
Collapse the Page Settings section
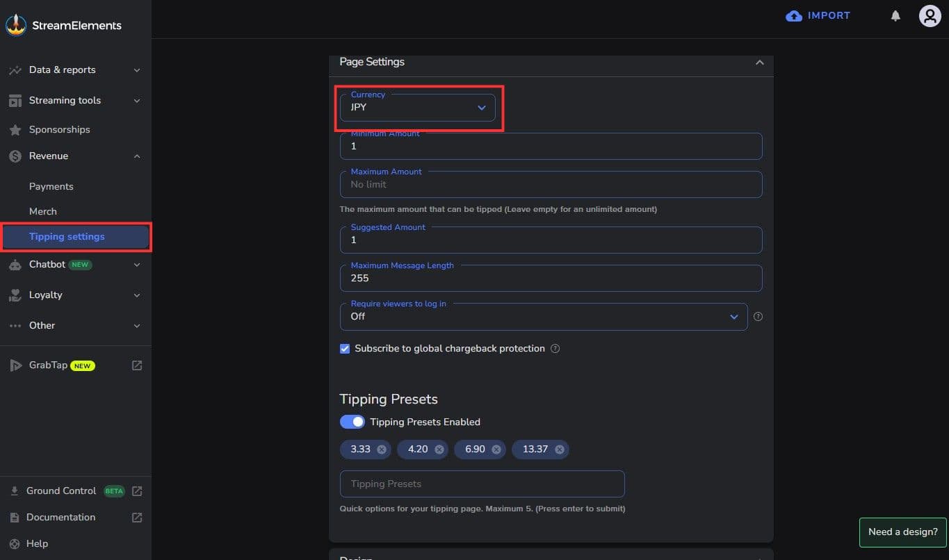tap(759, 63)
